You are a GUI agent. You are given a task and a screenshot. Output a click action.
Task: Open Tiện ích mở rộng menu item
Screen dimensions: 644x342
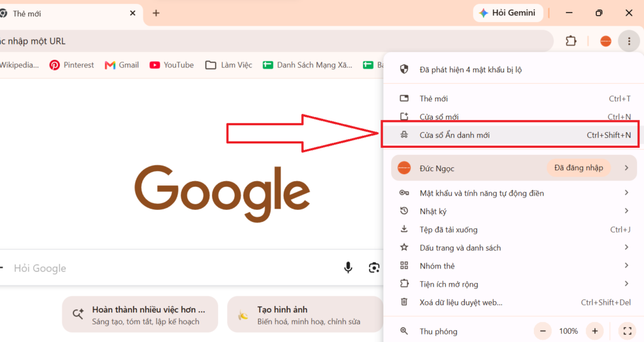pyautogui.click(x=513, y=284)
